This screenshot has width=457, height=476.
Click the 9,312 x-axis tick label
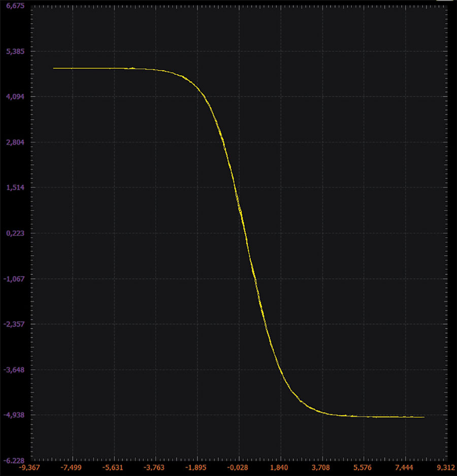tap(445, 467)
